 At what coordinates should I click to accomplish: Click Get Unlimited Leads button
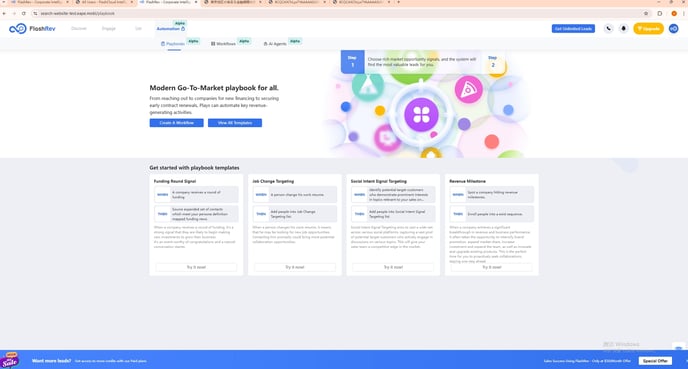(x=573, y=29)
